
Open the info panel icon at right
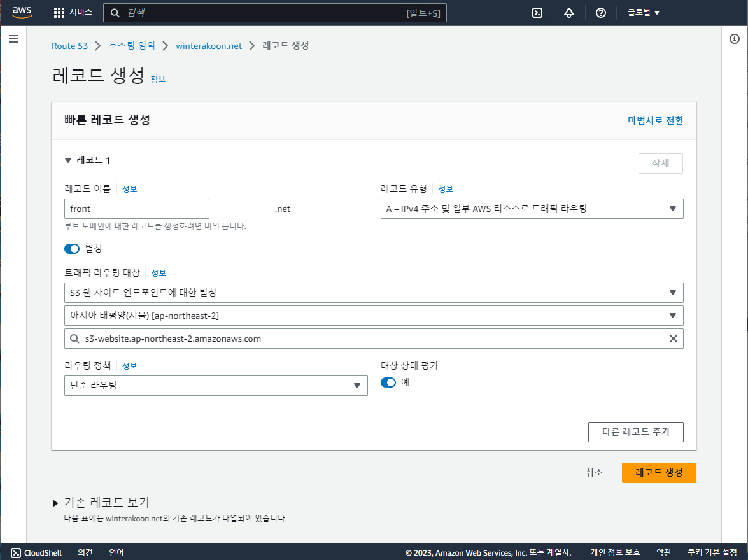[735, 39]
